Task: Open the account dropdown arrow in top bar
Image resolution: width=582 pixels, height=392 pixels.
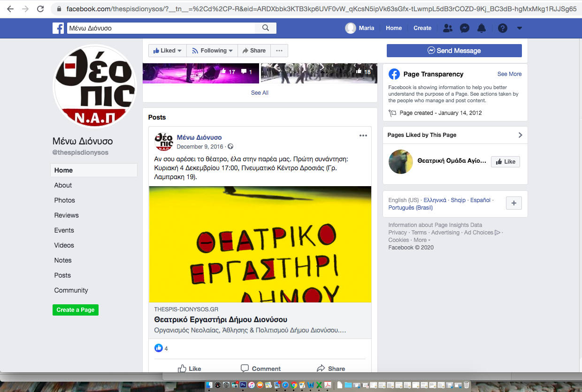Action: pyautogui.click(x=520, y=28)
